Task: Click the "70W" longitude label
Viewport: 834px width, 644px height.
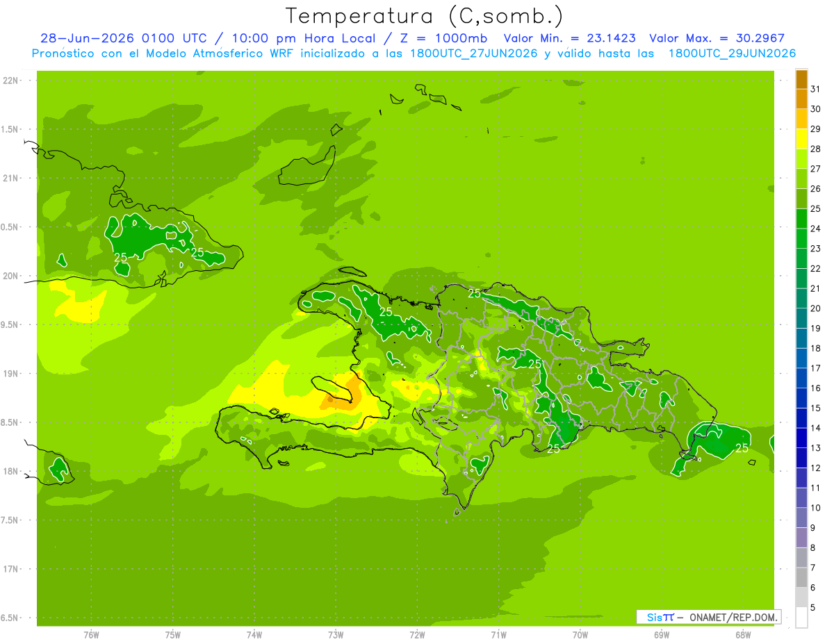Action: (x=580, y=635)
